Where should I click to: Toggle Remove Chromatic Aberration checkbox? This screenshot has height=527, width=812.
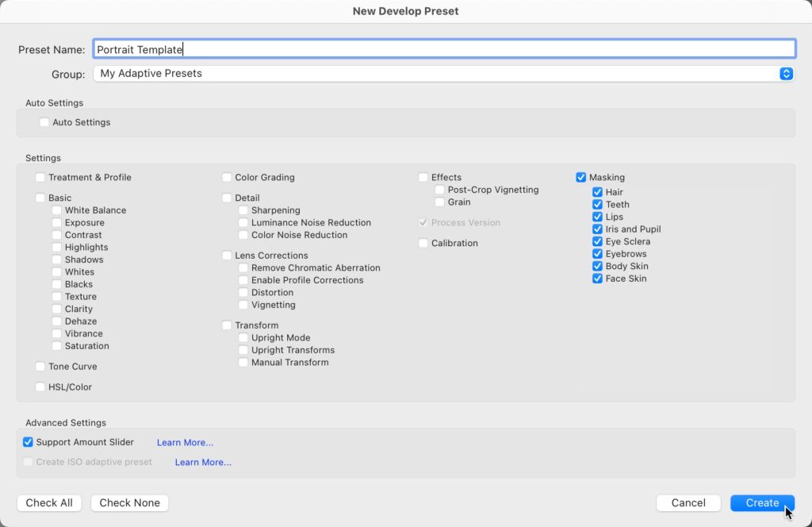pos(243,268)
